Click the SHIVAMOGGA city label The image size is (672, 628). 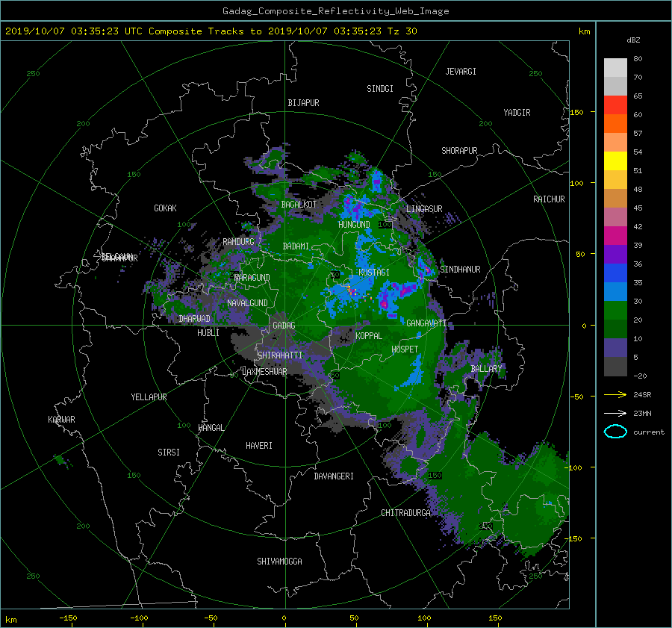(x=279, y=562)
